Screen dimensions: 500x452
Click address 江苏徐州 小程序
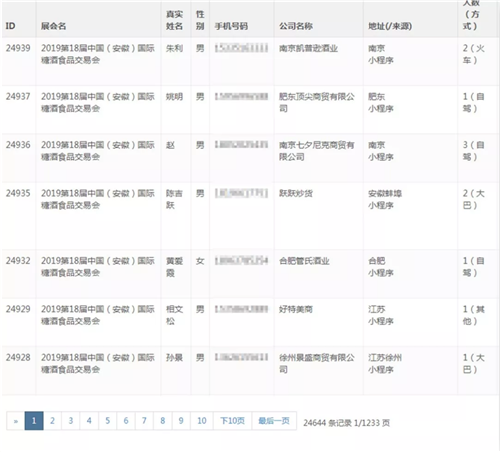[385, 364]
